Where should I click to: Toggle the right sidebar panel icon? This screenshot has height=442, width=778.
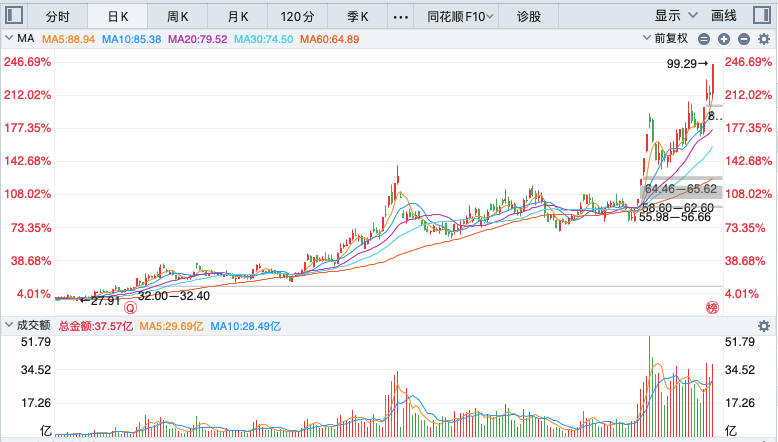762,15
